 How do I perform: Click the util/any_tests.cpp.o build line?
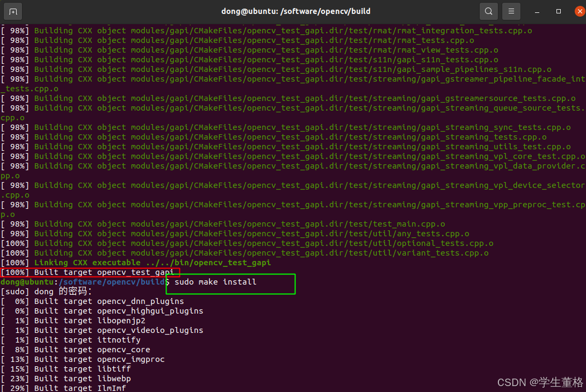[235, 234]
